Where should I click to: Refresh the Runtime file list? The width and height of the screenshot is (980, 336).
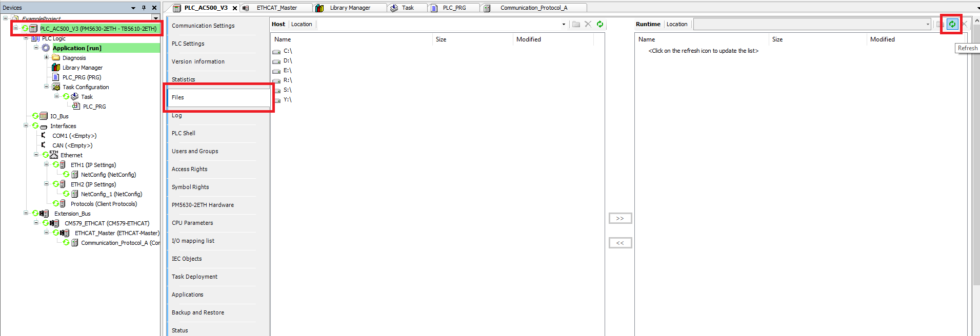(952, 24)
